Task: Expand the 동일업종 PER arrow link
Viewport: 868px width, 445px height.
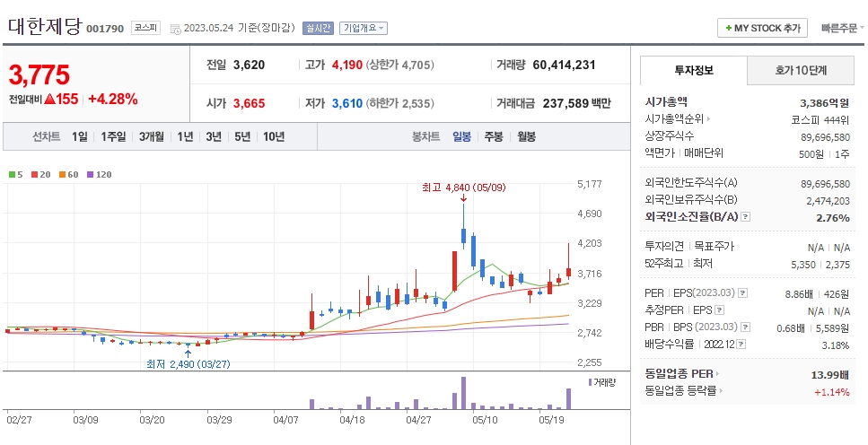Action: tap(718, 374)
